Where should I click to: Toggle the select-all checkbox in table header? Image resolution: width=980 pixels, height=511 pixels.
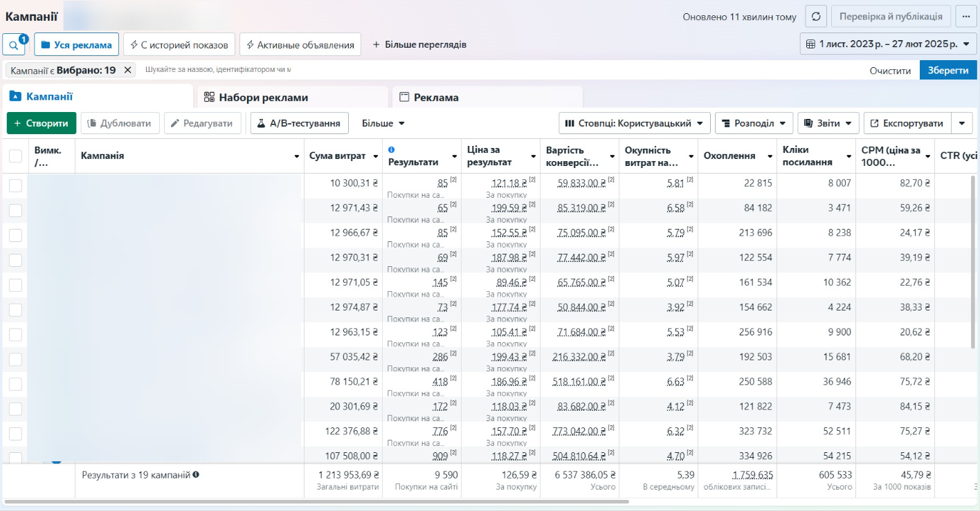pyautogui.click(x=15, y=156)
